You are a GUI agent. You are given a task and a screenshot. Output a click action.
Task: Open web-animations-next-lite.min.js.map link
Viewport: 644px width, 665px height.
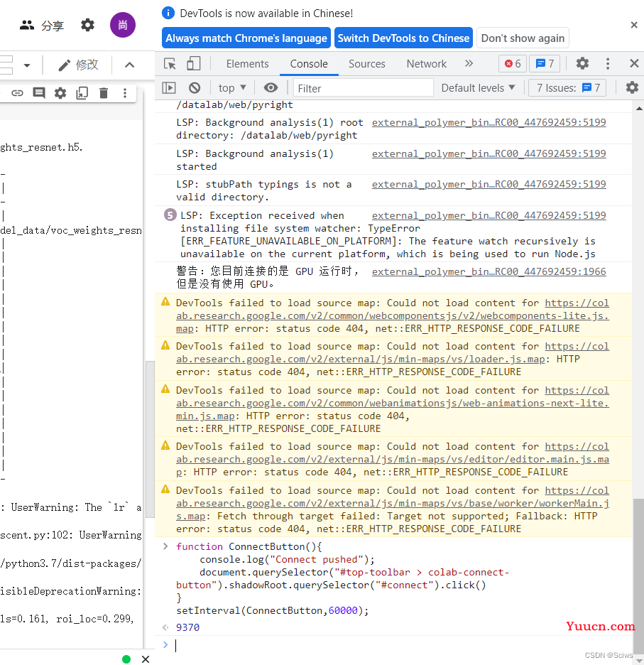[x=393, y=404]
